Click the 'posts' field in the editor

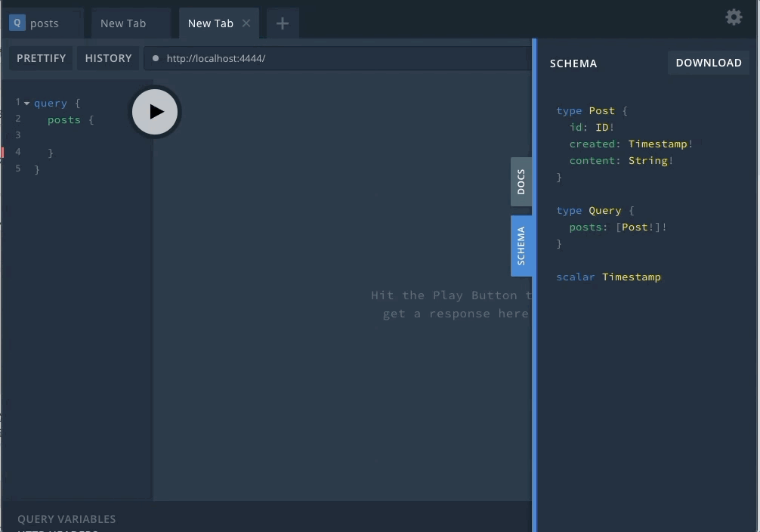[x=64, y=120]
